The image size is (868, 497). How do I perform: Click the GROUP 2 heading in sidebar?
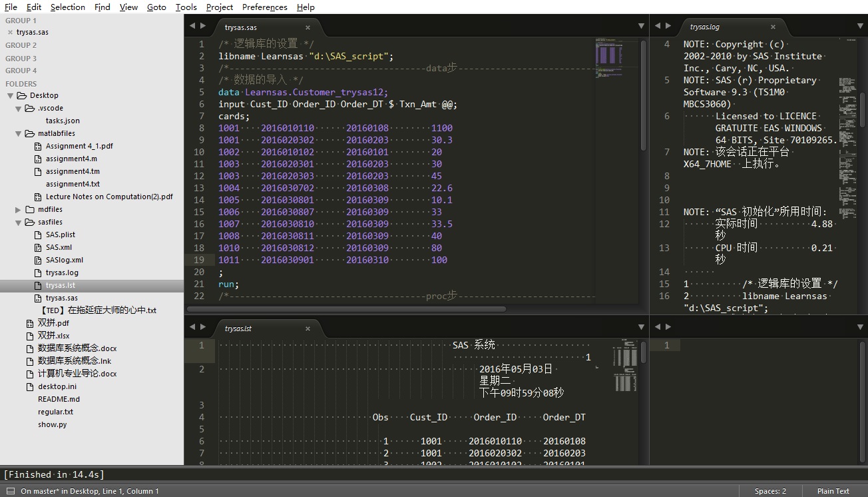21,45
